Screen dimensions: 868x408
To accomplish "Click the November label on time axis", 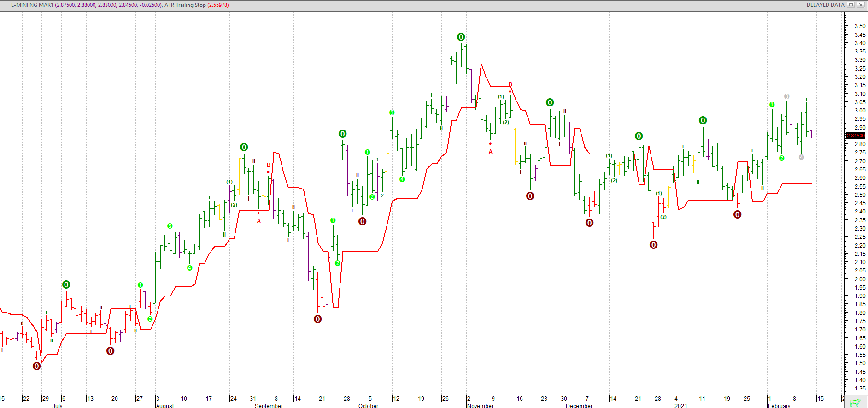I will (x=480, y=406).
